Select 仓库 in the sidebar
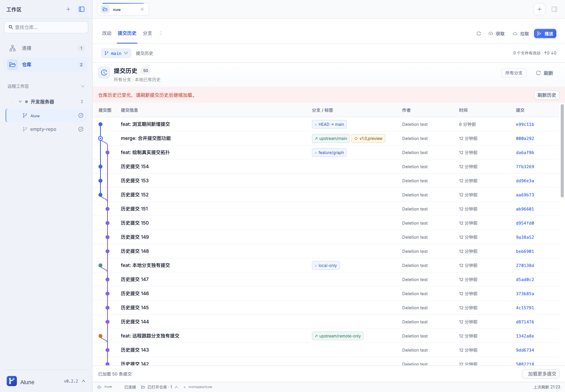Screen dimensions: 565x392 click(x=46, y=65)
